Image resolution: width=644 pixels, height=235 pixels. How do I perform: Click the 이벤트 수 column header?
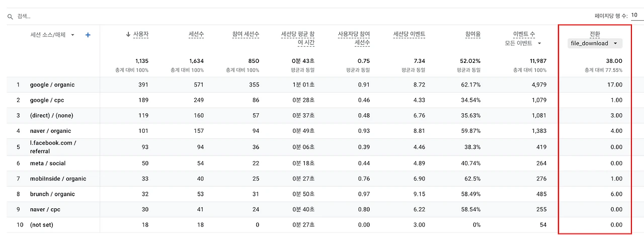(x=524, y=34)
